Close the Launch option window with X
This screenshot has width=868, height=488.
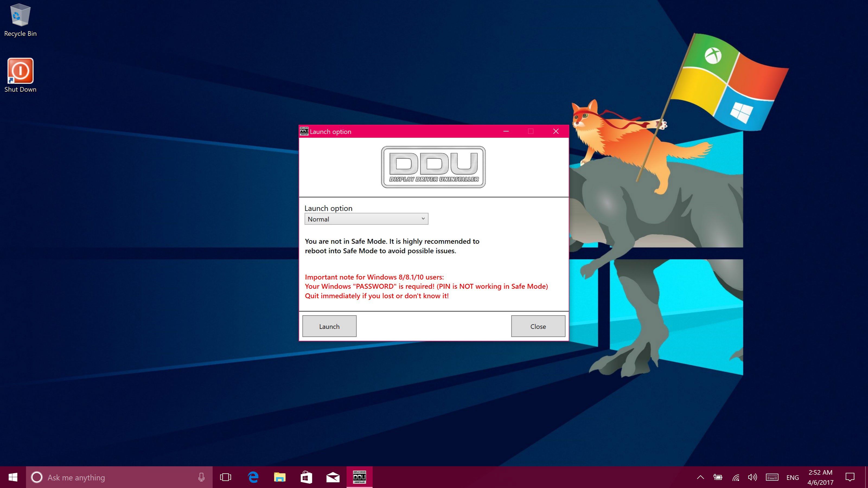click(x=556, y=131)
